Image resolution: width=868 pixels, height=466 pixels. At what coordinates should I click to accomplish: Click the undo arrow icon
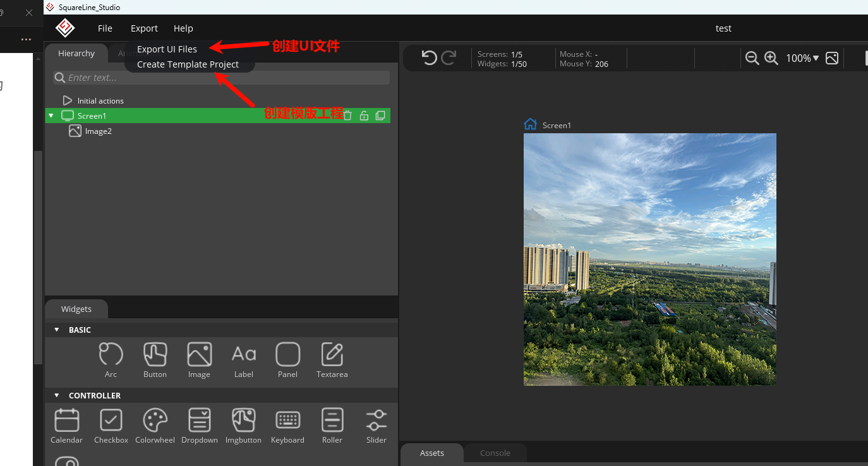click(430, 58)
